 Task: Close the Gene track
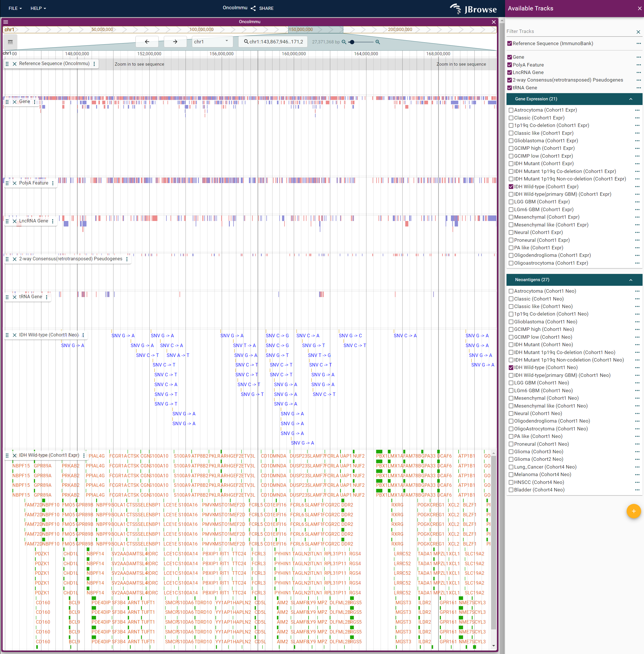point(14,102)
